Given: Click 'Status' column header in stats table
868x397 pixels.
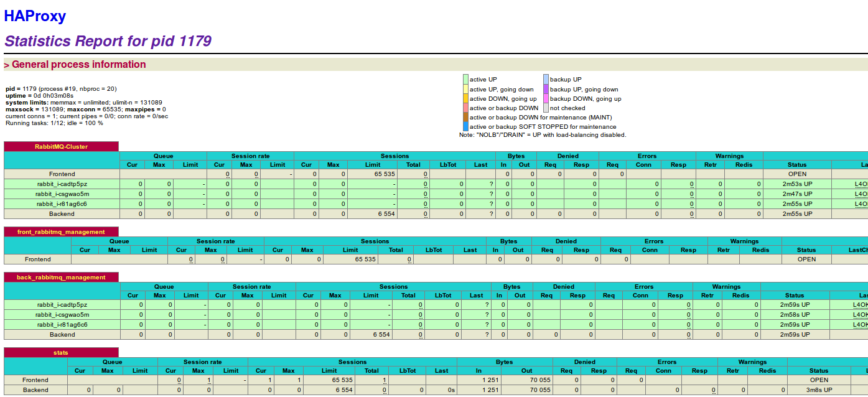Looking at the screenshot, I should tap(819, 371).
